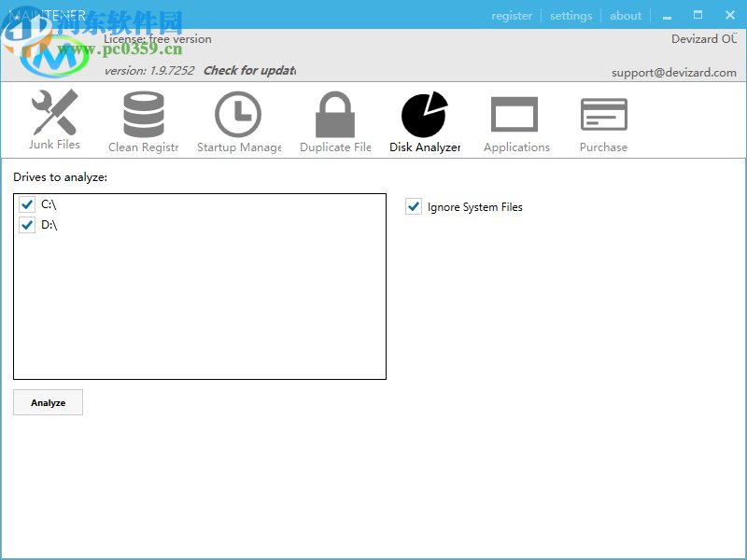Open the Clean Registry database icon
This screenshot has height=560, width=747.
pyautogui.click(x=144, y=114)
